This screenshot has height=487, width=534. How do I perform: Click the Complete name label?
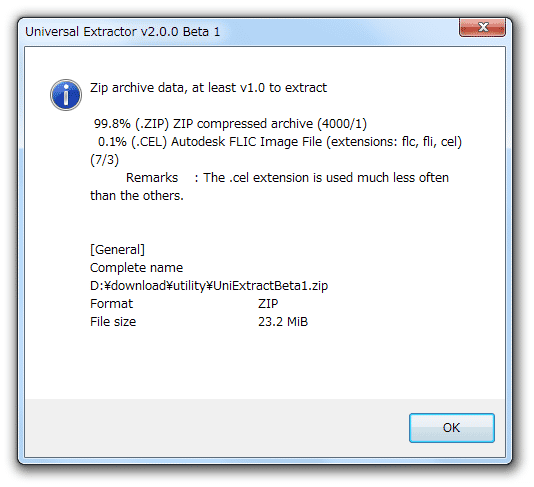click(x=137, y=268)
